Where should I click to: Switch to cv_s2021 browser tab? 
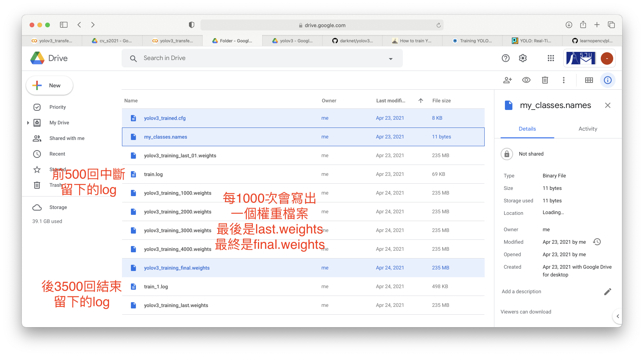112,41
